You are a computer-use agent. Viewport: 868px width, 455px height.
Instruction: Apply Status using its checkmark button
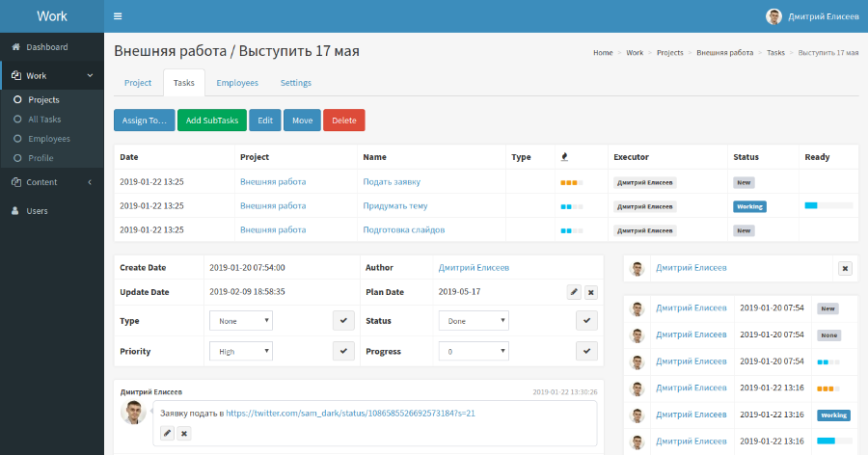click(585, 321)
